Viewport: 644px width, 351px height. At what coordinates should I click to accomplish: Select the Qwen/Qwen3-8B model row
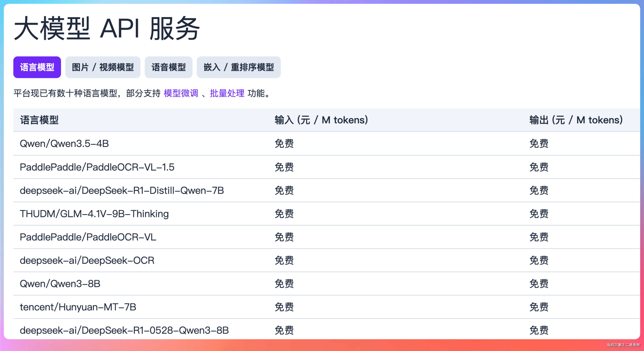tap(60, 284)
